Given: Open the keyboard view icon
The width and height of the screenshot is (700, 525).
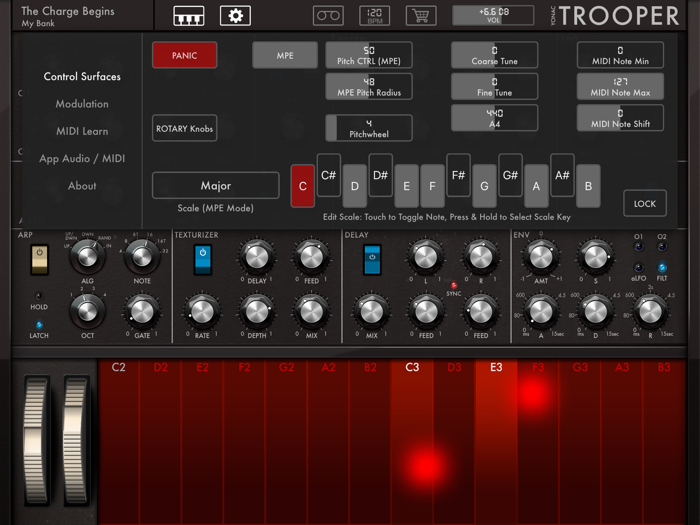Looking at the screenshot, I should tap(189, 16).
